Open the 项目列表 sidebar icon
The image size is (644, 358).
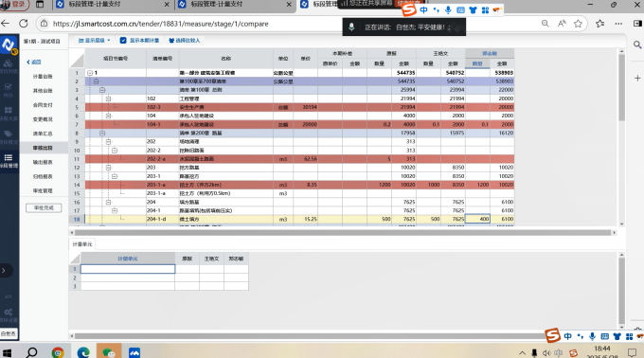point(9,65)
